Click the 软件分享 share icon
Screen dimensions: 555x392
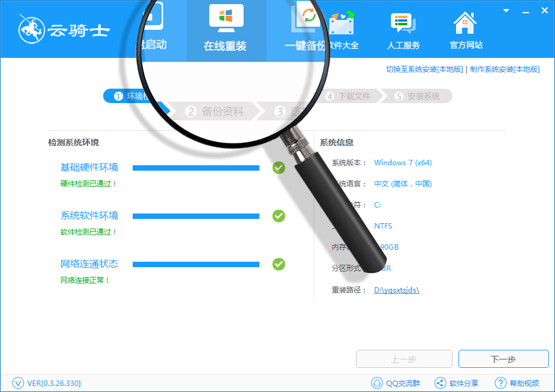457,382
